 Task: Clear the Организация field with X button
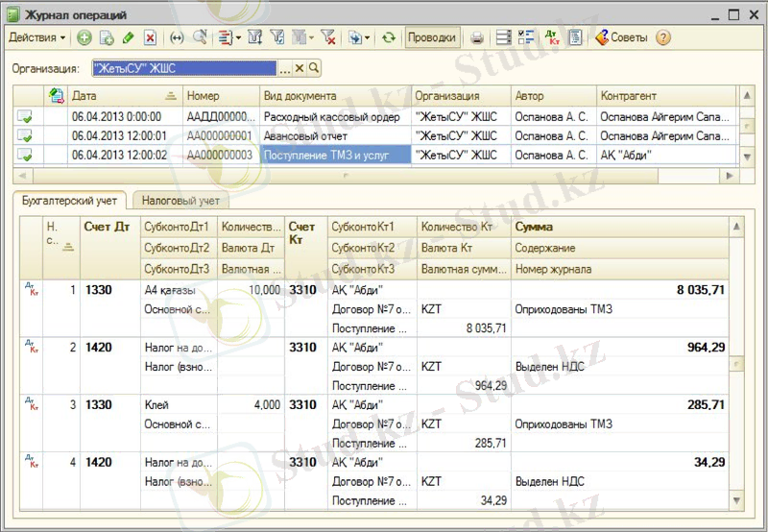[299, 68]
